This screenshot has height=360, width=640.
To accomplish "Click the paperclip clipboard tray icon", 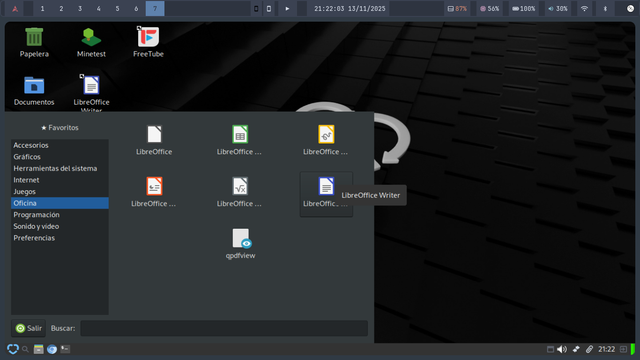I will 589,349.
